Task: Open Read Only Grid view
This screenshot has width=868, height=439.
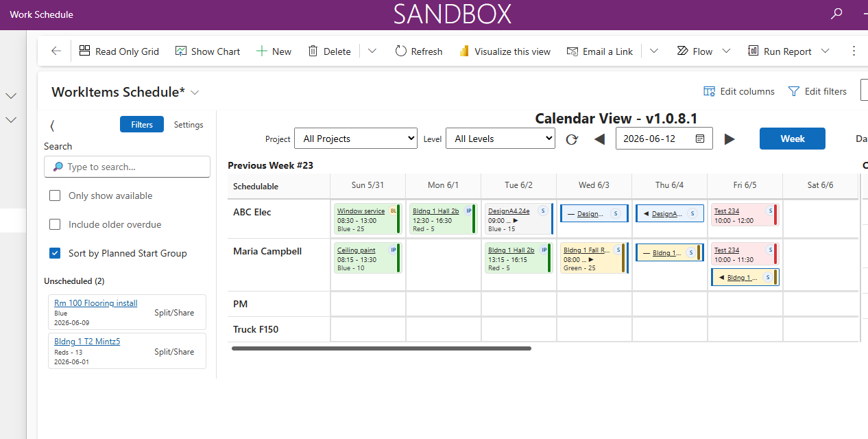Action: (x=119, y=51)
